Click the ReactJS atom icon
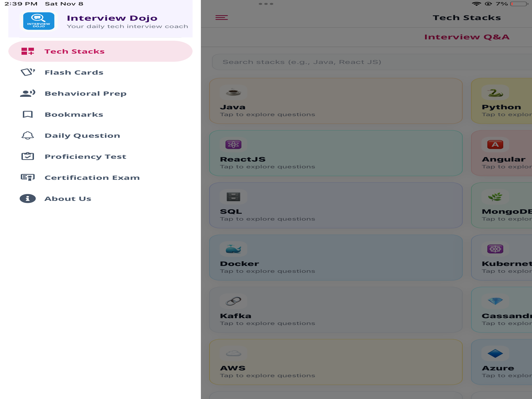 (x=233, y=144)
